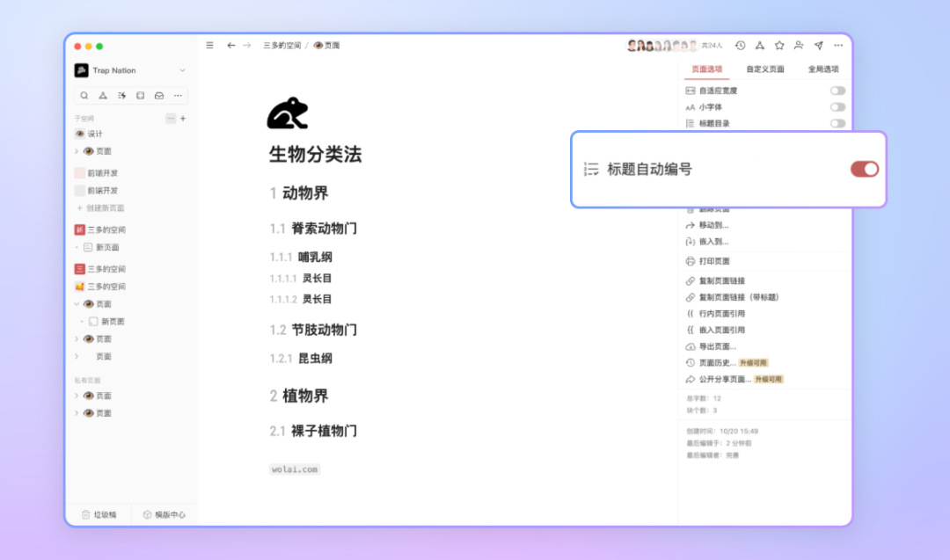Viewport: 950px width, 560px height.
Task: Click the … button next to 子空间
Action: click(171, 119)
